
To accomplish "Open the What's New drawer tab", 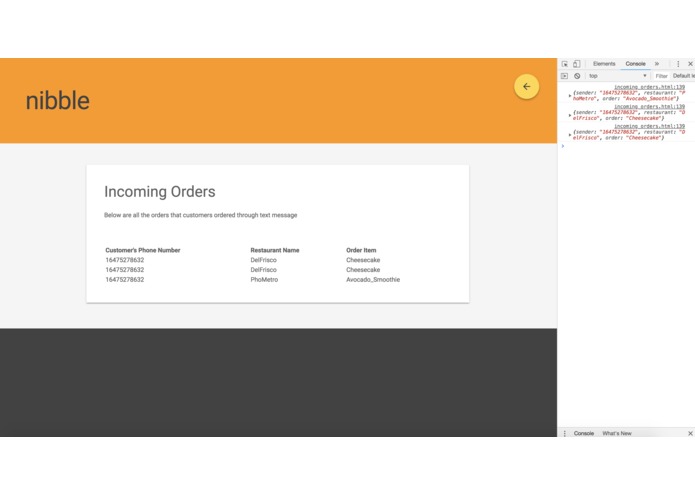I will pos(617,433).
